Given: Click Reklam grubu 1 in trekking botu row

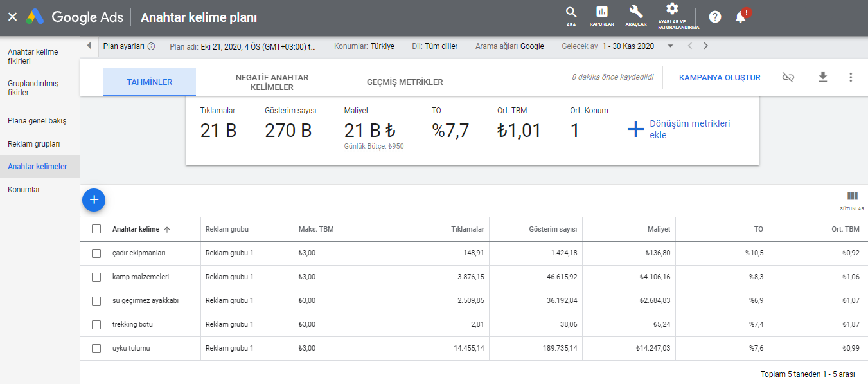Looking at the screenshot, I should coord(229,325).
